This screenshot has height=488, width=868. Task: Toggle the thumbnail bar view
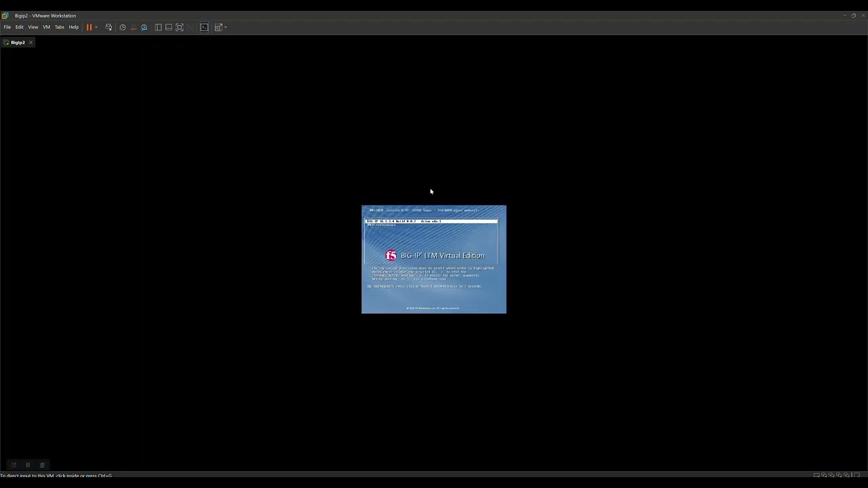pos(169,27)
